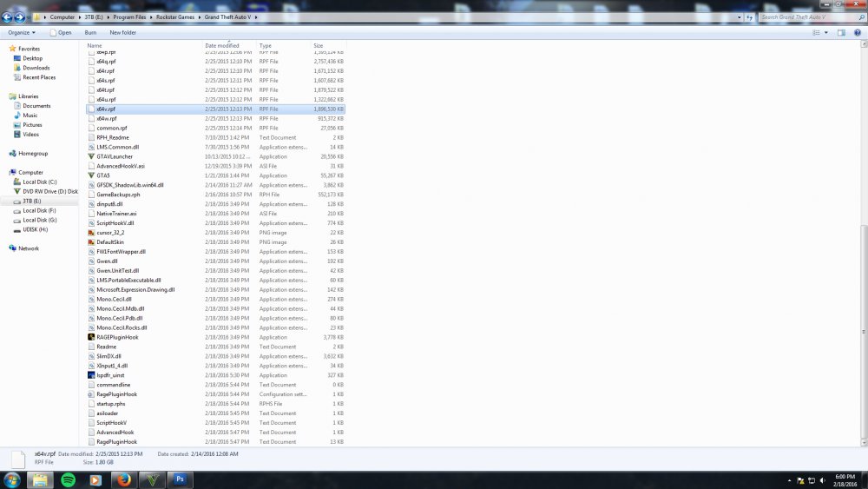Image resolution: width=868 pixels, height=489 pixels.
Task: Select Local Disk (G:) drive
Action: 39,220
